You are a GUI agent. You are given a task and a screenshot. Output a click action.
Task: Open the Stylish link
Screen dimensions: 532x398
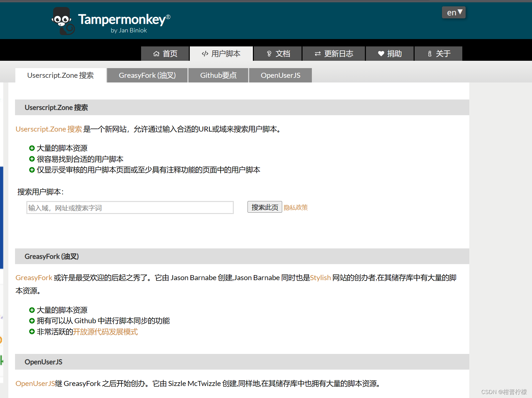pos(321,278)
